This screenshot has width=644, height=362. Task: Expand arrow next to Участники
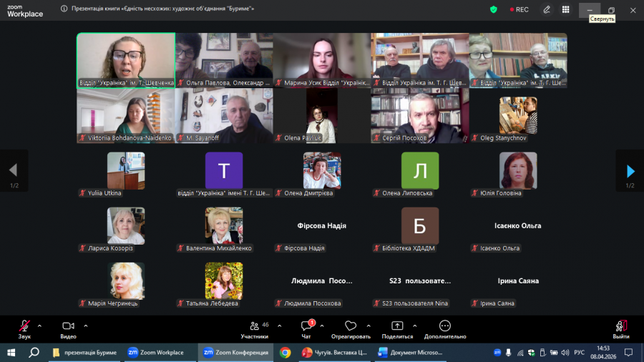pyautogui.click(x=279, y=326)
